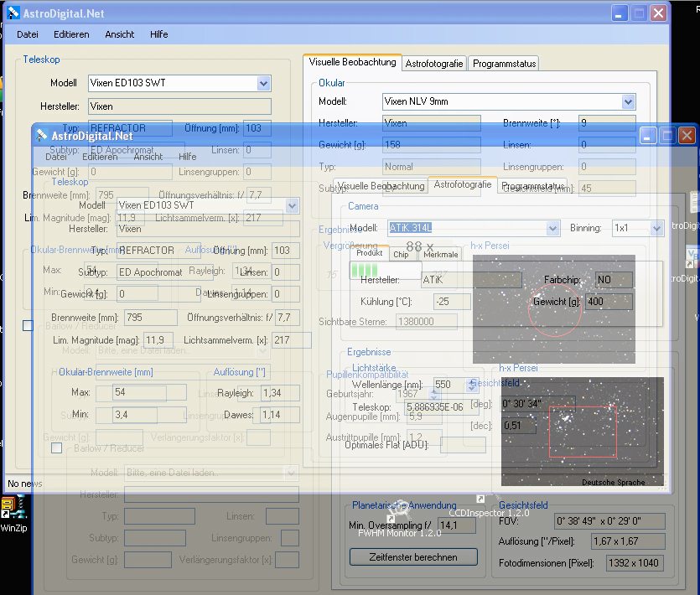Expand Barlow Modell dropdown in front window
This screenshot has height=595, width=700.
pos(291,473)
